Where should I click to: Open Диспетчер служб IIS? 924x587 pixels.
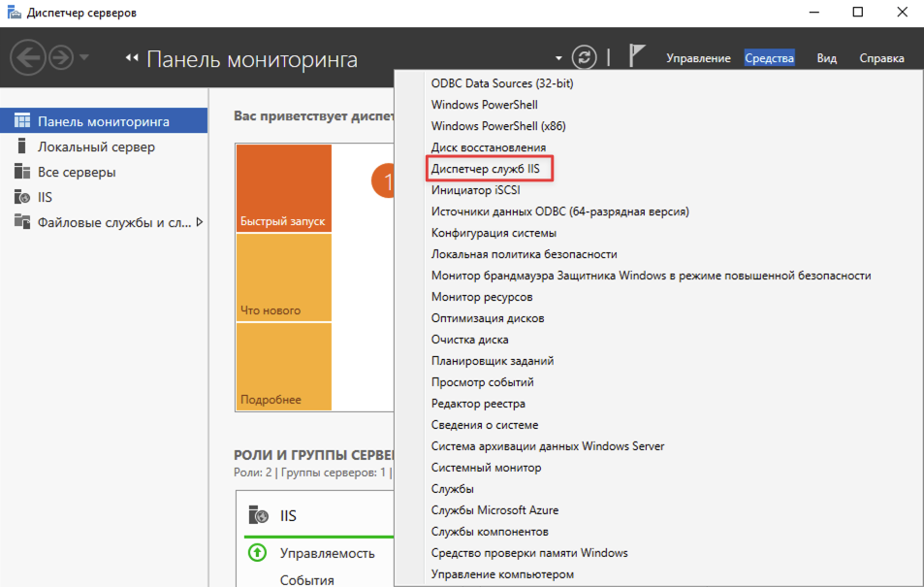(486, 169)
